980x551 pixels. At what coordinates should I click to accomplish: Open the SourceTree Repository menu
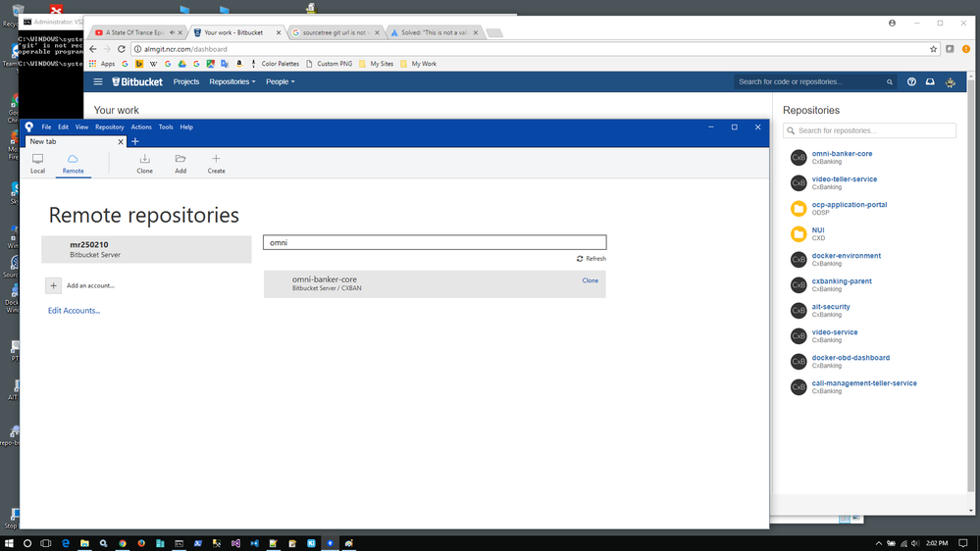(x=109, y=126)
